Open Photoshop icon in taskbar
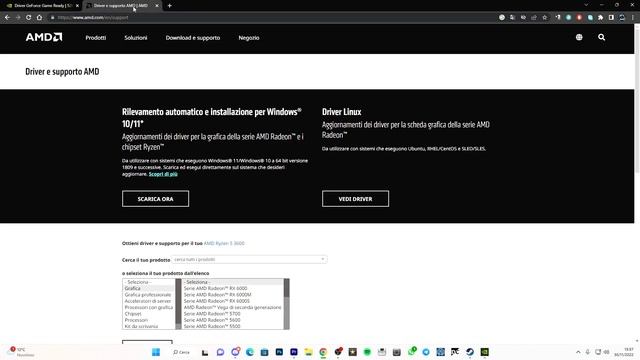640x360 pixels. click(279, 352)
